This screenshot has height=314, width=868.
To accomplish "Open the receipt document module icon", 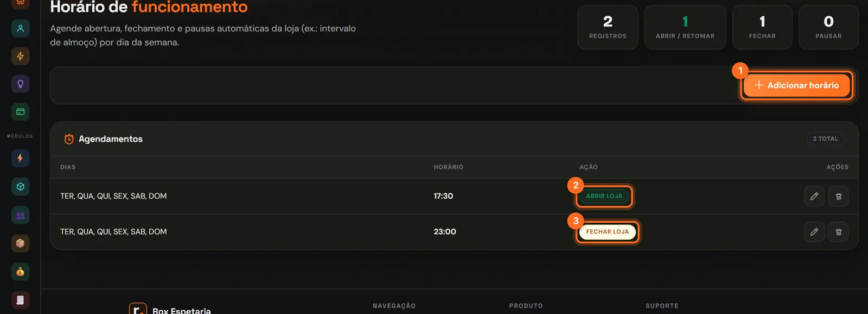I will [x=20, y=300].
